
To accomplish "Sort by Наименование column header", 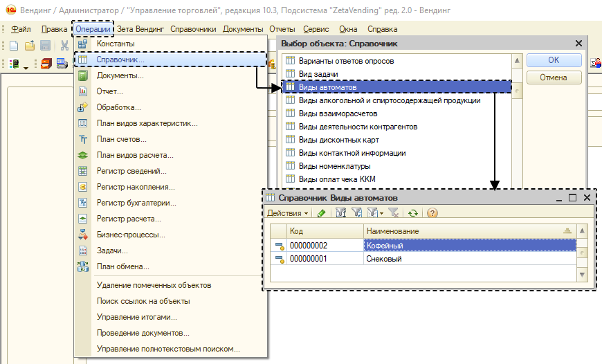I will pos(470,231).
